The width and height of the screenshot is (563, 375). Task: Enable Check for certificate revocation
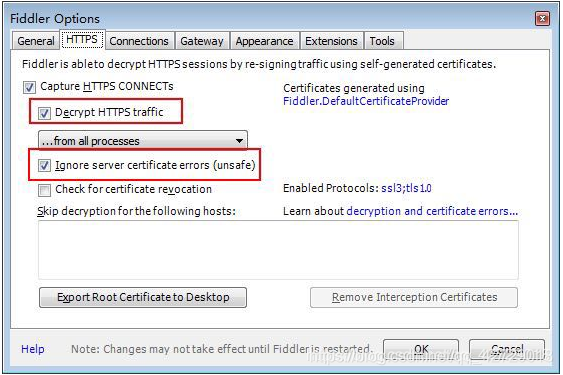point(44,190)
